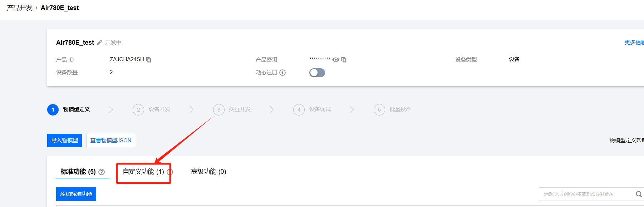Click the search magnifier icon
Image resolution: width=644 pixels, height=207 pixels.
639,194
